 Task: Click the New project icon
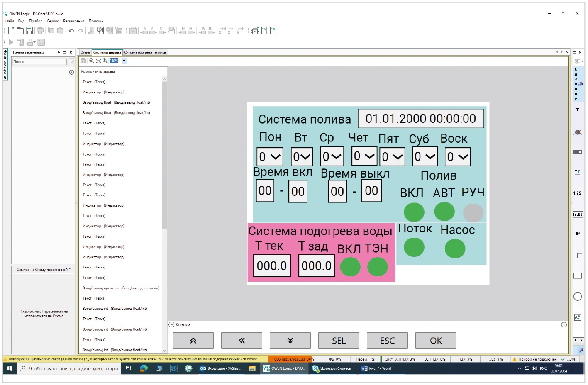pos(11,31)
